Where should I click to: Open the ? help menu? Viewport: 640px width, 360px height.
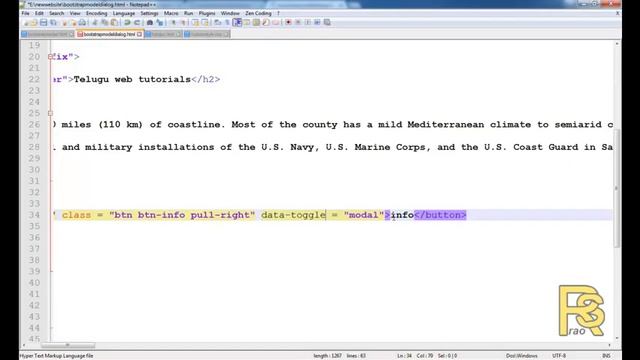coord(278,13)
